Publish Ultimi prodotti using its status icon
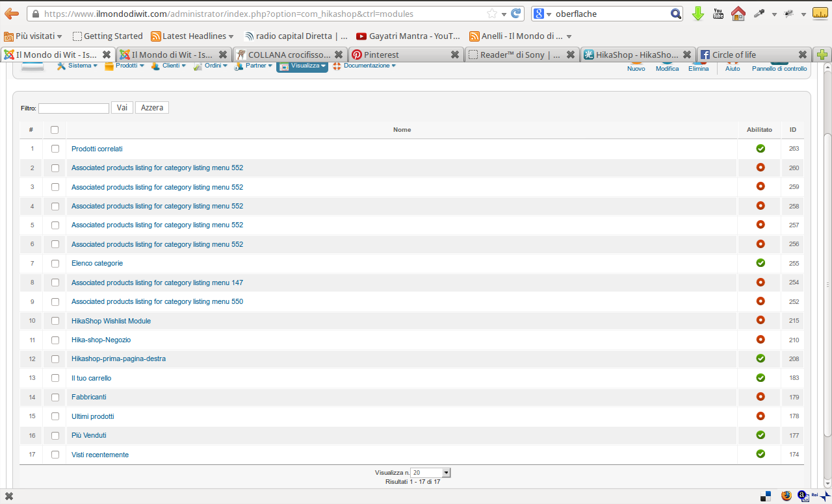Viewport: 832px width, 504px height. [x=760, y=416]
